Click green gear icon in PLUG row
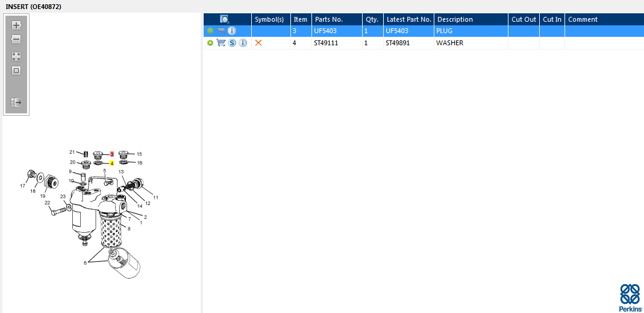The image size is (644, 313). point(210,31)
